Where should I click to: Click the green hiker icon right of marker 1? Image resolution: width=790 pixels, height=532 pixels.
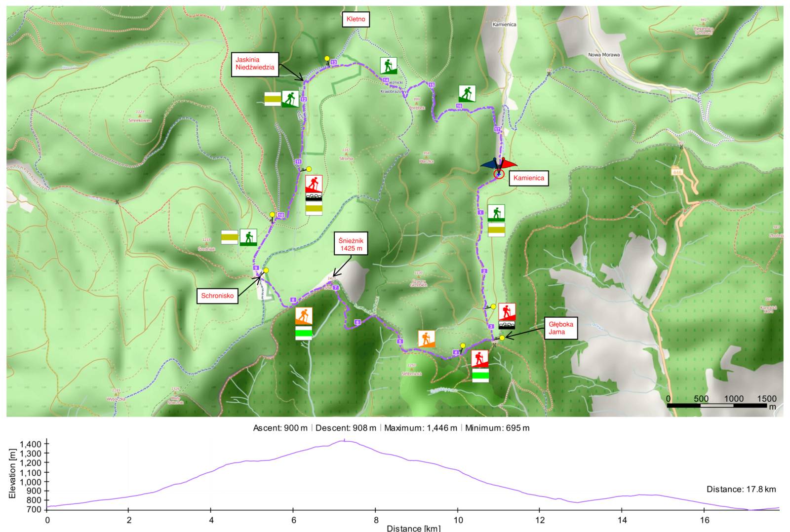pyautogui.click(x=496, y=213)
